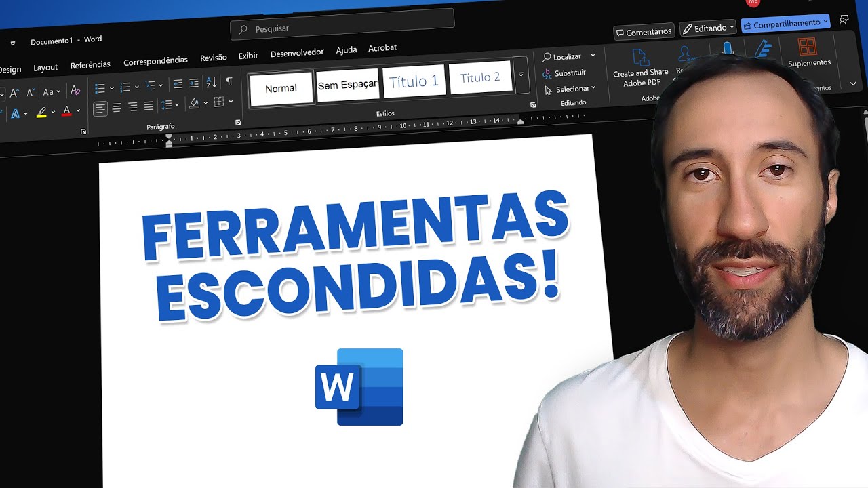Toggle show paragraph marks pilcrow
The image size is (868, 488).
click(x=229, y=81)
